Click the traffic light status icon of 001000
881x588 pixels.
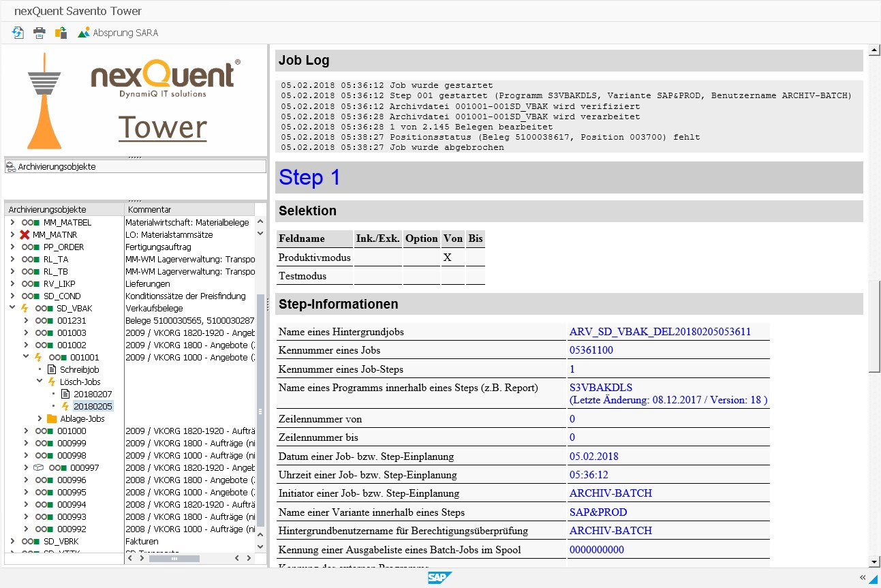pyautogui.click(x=44, y=431)
